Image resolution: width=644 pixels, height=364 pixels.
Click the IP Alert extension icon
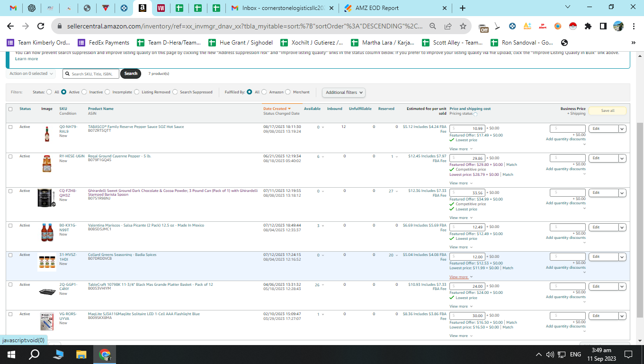[x=543, y=26]
